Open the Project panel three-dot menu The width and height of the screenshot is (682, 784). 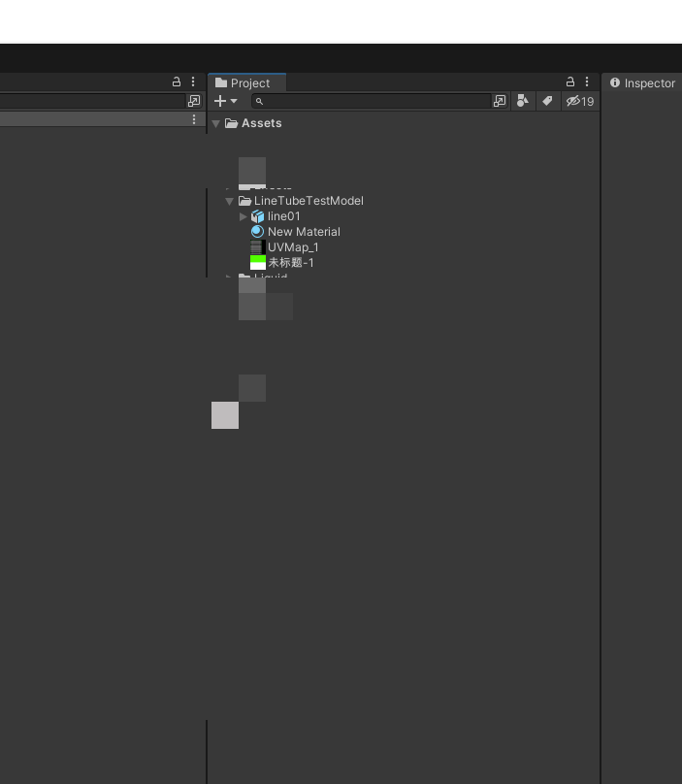[587, 82]
